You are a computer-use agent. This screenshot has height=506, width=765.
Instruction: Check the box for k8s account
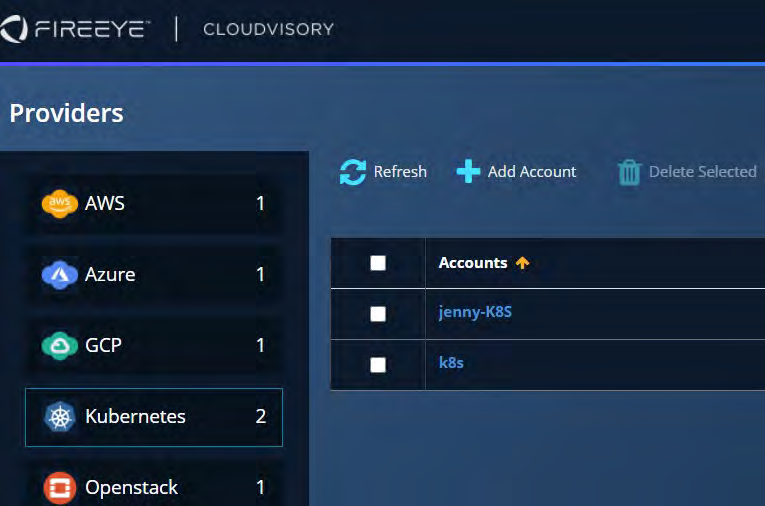[x=378, y=364]
